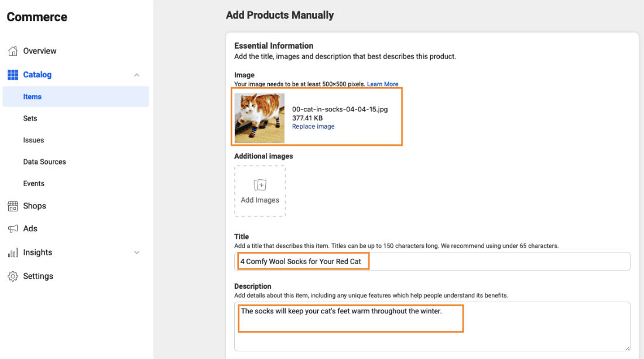644x359 pixels.
Task: Open Data Sources
Action: 43,162
